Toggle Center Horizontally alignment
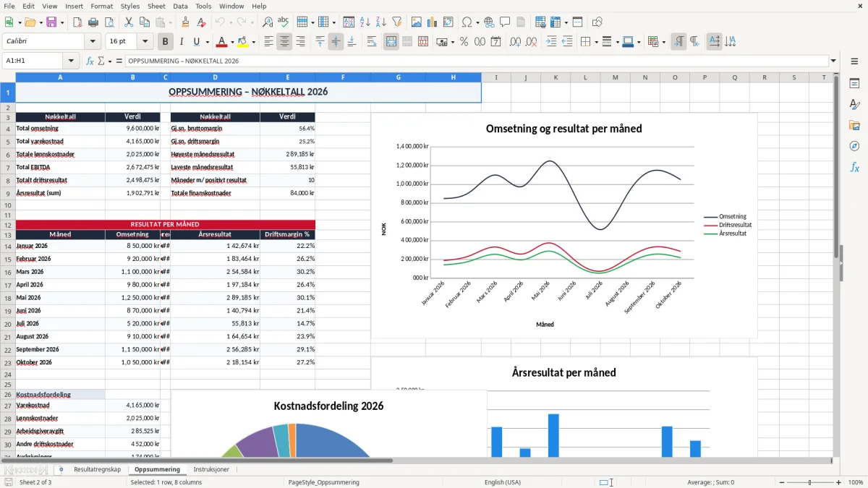The width and height of the screenshot is (868, 488). pos(285,42)
